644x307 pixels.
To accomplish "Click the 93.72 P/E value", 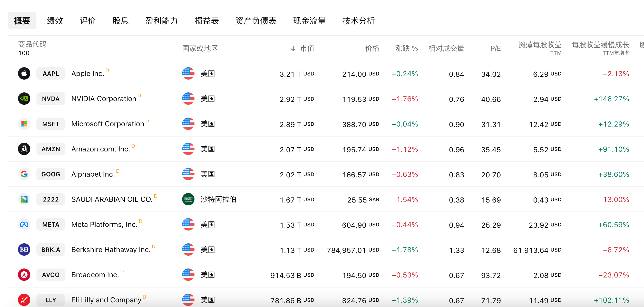I will (x=491, y=275).
